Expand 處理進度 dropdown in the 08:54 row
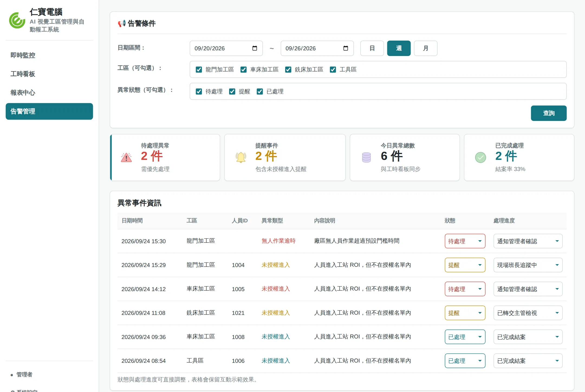Screen dimensions: 585x392 (x=528, y=361)
